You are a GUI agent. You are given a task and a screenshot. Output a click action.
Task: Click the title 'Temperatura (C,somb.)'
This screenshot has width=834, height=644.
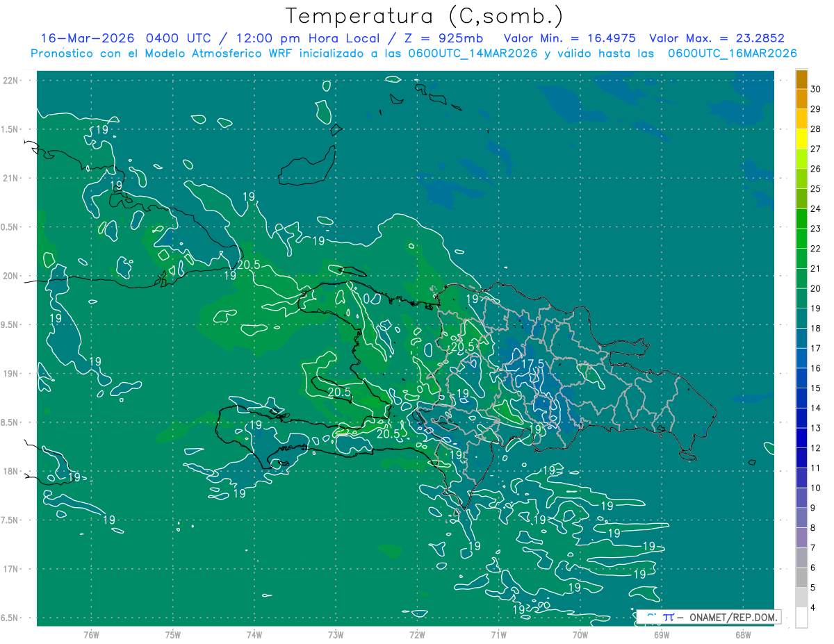(425, 16)
